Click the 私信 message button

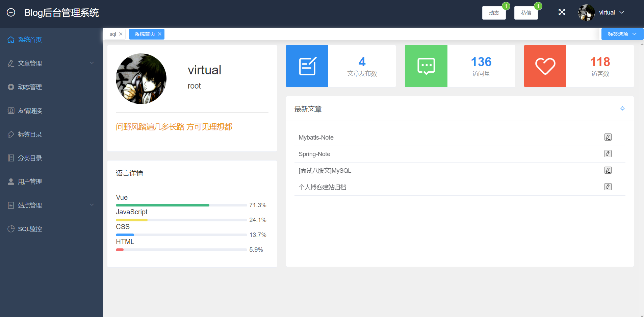click(526, 13)
